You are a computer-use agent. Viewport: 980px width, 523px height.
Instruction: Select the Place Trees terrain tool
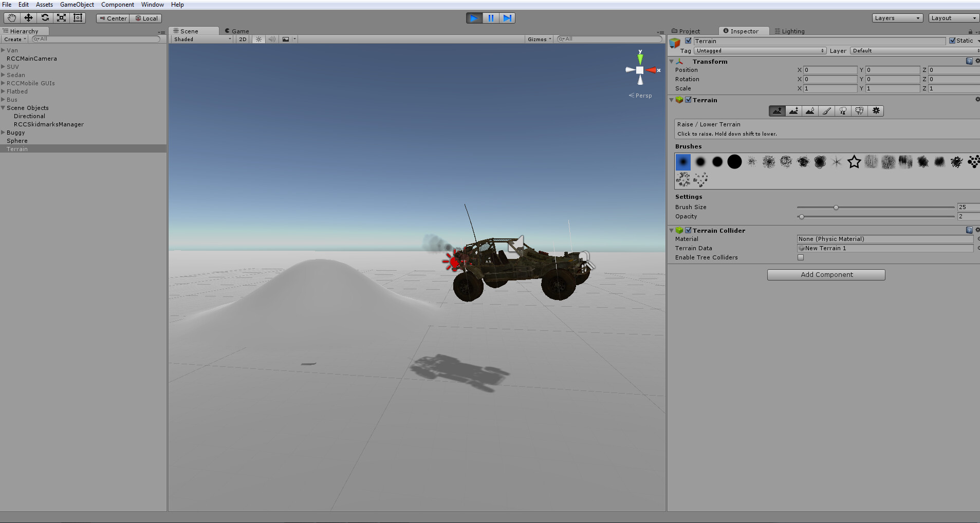click(x=842, y=110)
